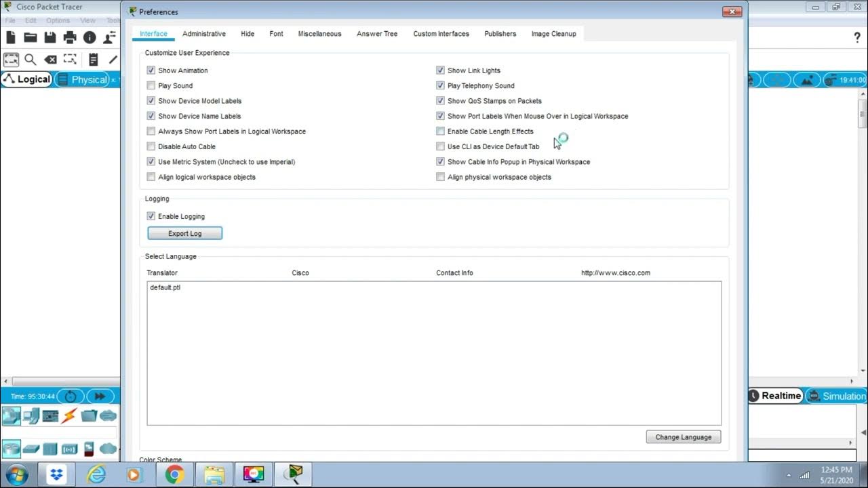Select the Delete tool icon
This screenshot has height=488, width=868.
point(50,60)
